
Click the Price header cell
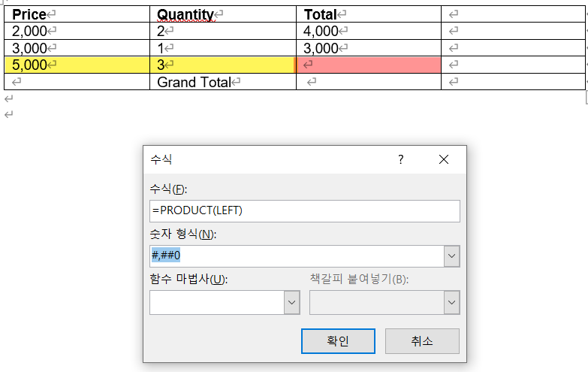click(77, 14)
